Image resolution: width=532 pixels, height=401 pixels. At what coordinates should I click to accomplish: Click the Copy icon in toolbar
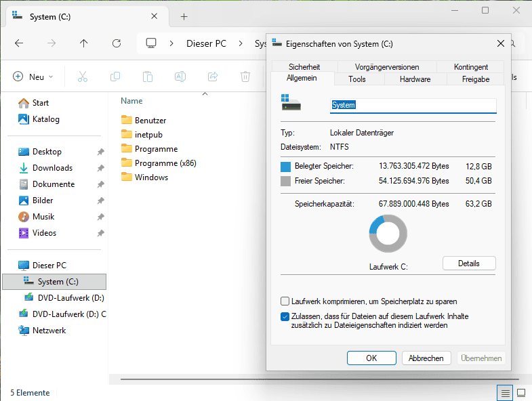click(115, 77)
